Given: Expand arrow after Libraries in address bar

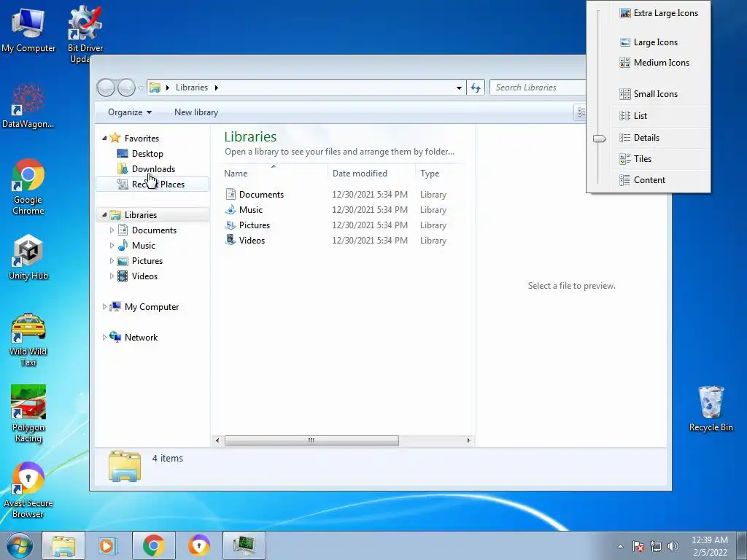Looking at the screenshot, I should (x=216, y=87).
